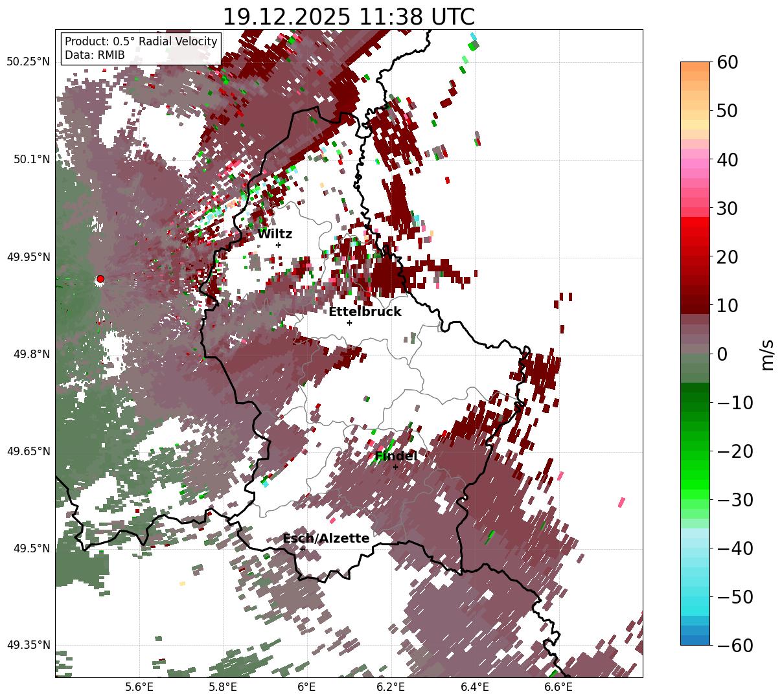The height and width of the screenshot is (700, 782).
Task: Click the colorbar 50 tick label
Action: pyautogui.click(x=727, y=111)
